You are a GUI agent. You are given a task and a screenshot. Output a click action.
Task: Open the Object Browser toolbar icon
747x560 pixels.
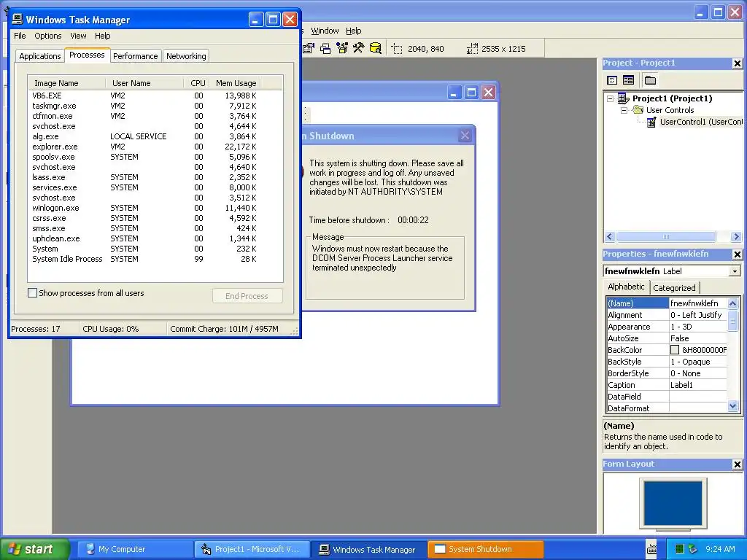[342, 48]
